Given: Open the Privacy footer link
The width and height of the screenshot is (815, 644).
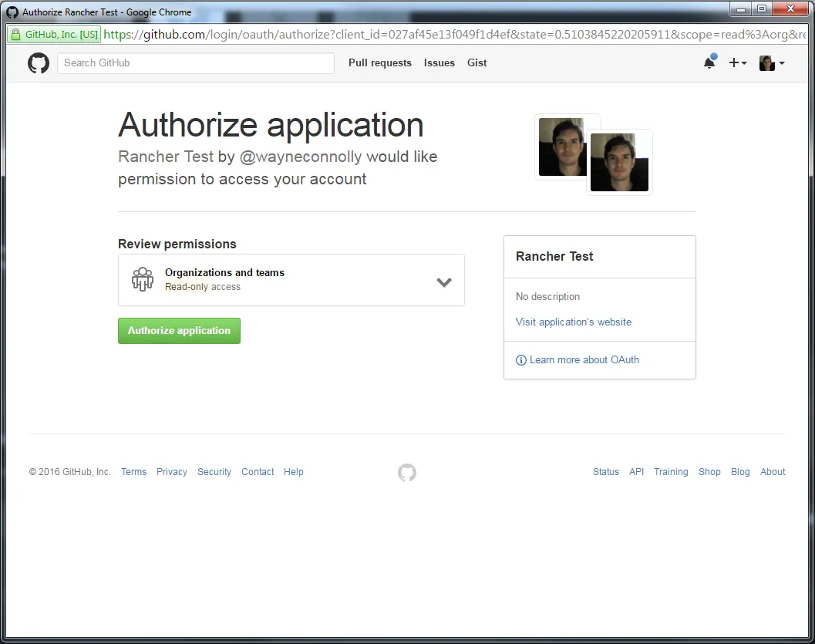Looking at the screenshot, I should [x=171, y=471].
